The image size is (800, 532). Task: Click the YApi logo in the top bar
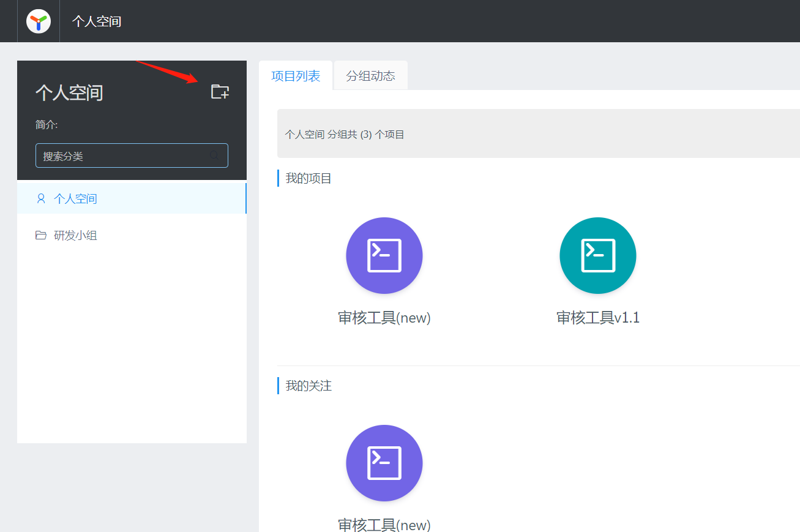click(38, 21)
